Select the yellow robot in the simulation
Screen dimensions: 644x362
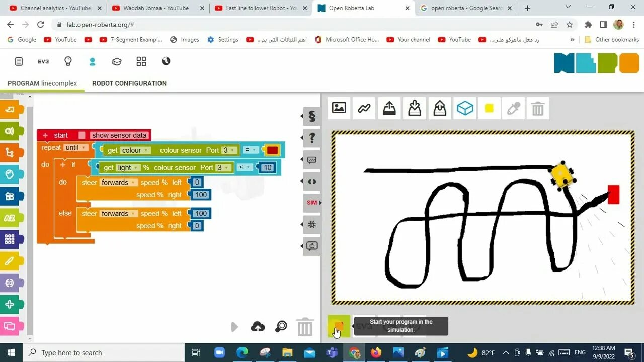562,175
